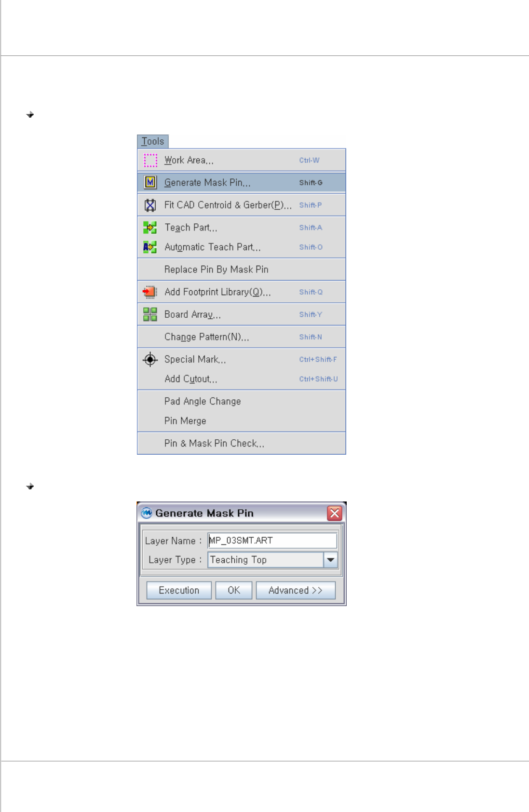529x812 pixels.
Task: Click the Add Footprint Library icon
Action: 149,292
